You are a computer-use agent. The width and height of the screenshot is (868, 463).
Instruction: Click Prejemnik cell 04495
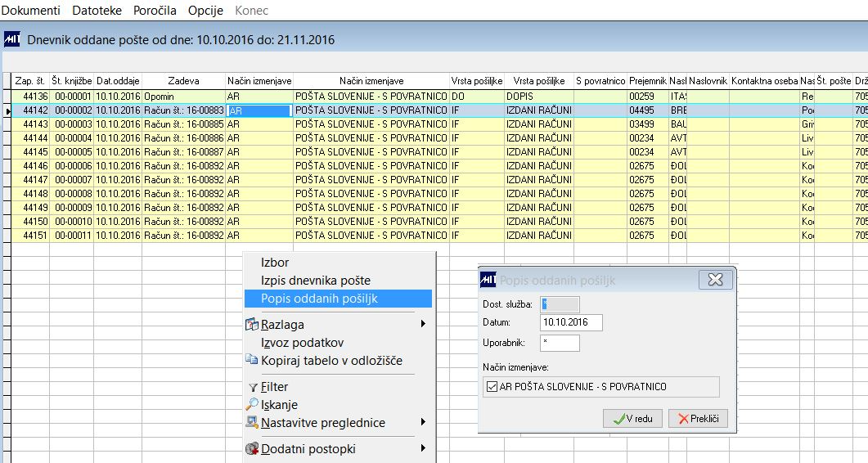[648, 110]
